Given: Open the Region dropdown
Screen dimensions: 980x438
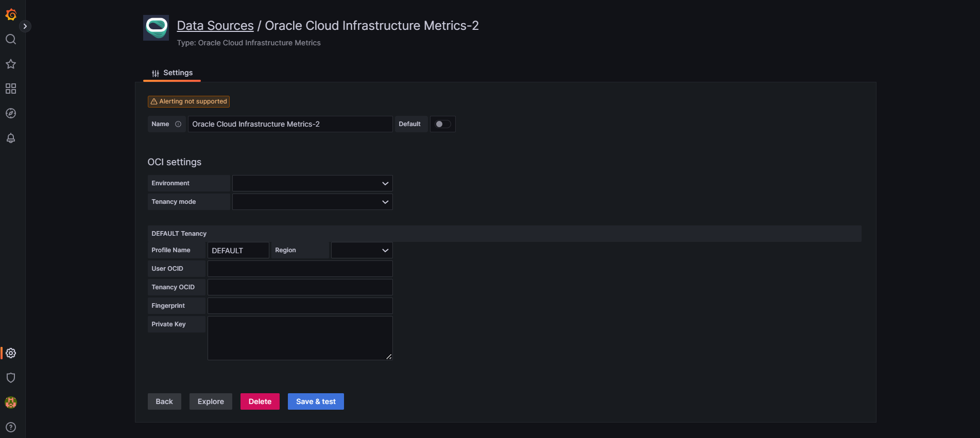Looking at the screenshot, I should point(362,250).
